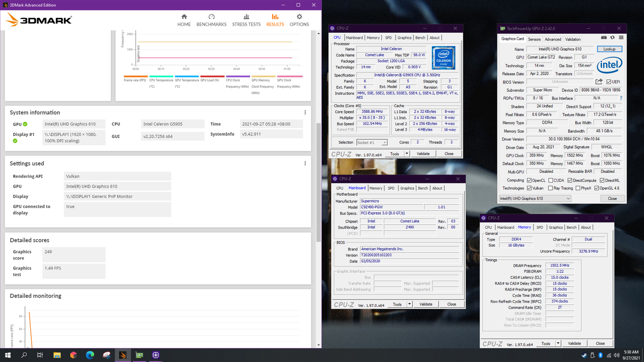
Task: Click 3DMark scrollbar down arrow
Action: [x=318, y=345]
